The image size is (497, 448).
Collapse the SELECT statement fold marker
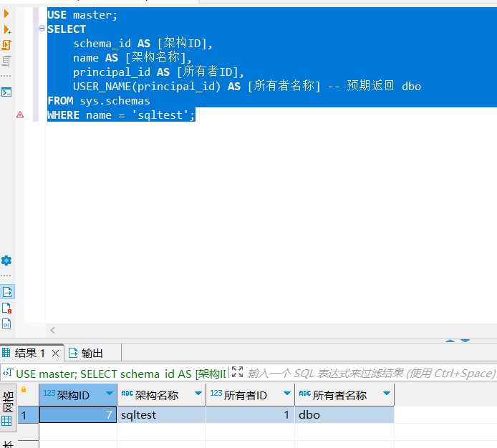coord(42,29)
